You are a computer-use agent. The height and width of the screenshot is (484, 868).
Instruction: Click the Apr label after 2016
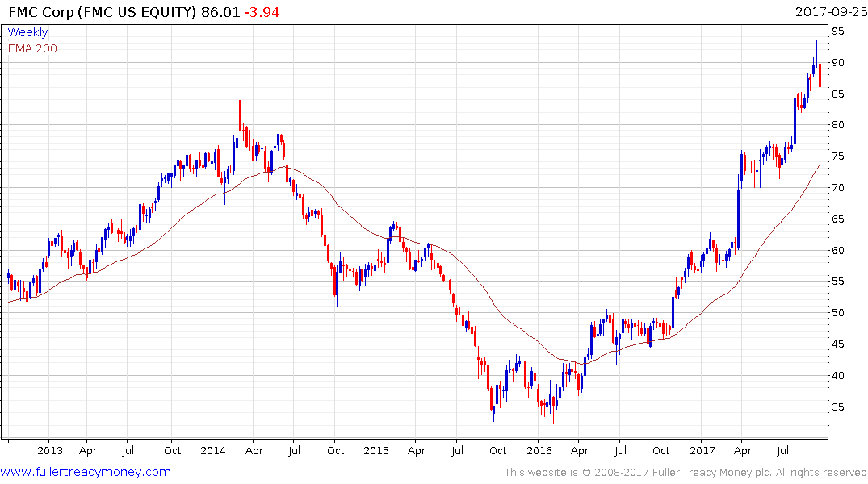[580, 451]
